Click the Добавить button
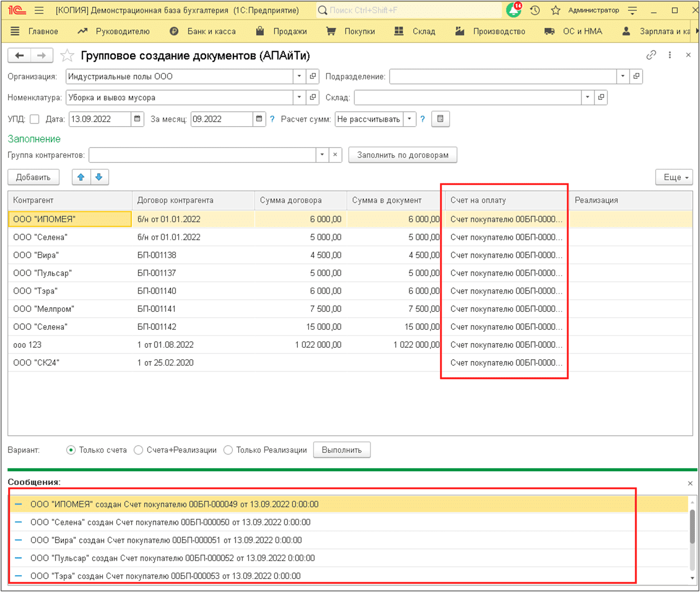 tap(33, 177)
